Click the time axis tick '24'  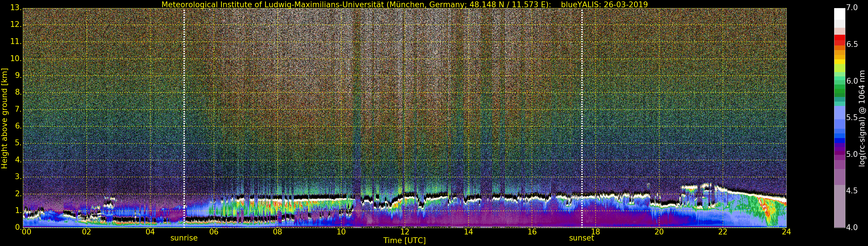click(x=786, y=232)
